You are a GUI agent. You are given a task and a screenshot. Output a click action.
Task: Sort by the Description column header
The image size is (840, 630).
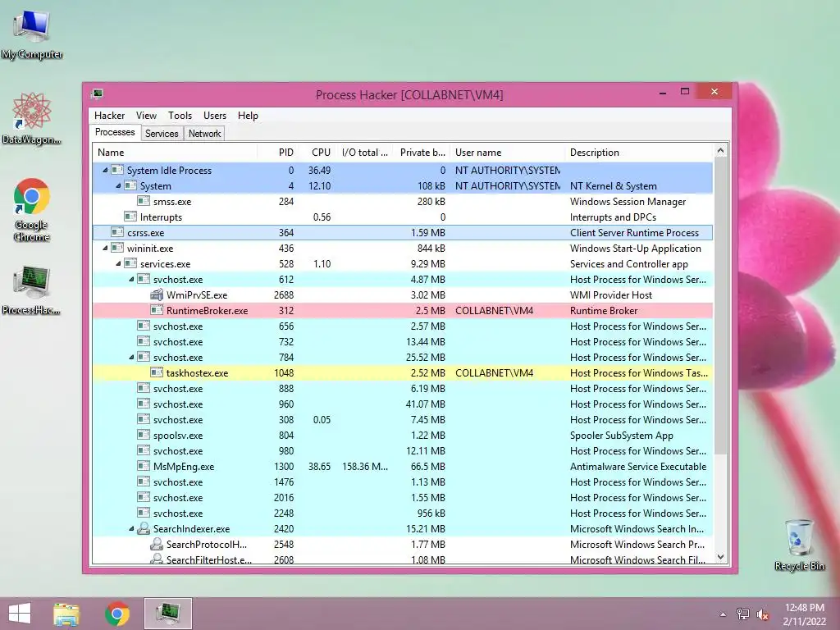639,152
